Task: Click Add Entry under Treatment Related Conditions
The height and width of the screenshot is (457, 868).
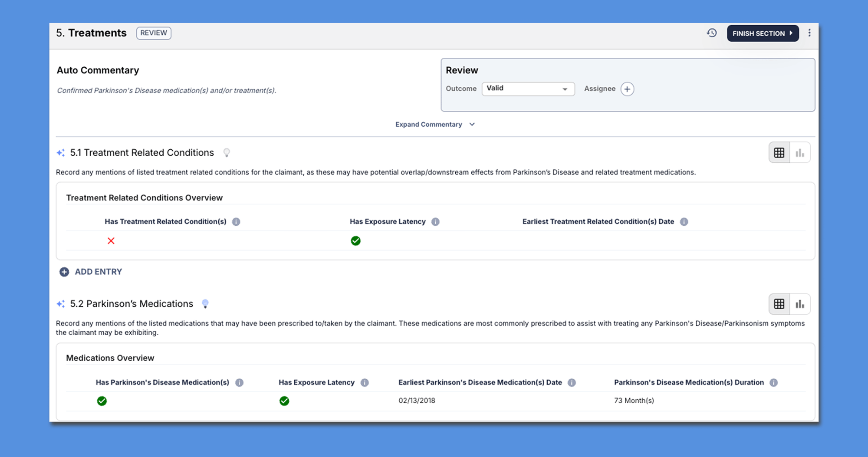Action: coord(91,272)
